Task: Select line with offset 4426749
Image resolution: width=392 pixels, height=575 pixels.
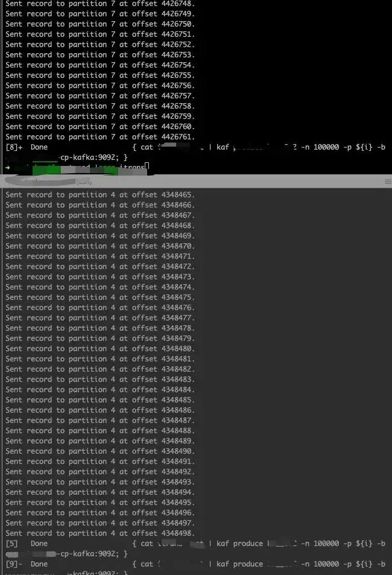Action: coord(100,14)
